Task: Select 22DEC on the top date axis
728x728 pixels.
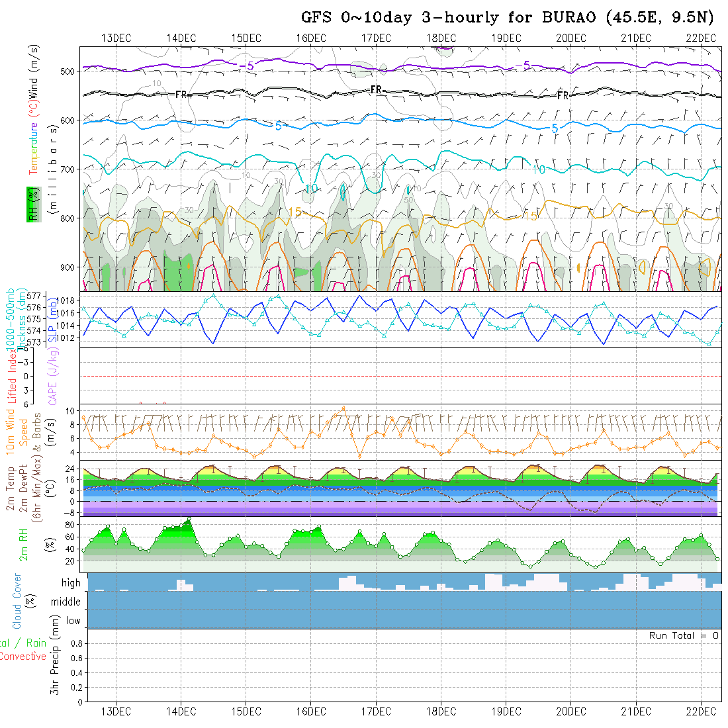Action: click(702, 38)
